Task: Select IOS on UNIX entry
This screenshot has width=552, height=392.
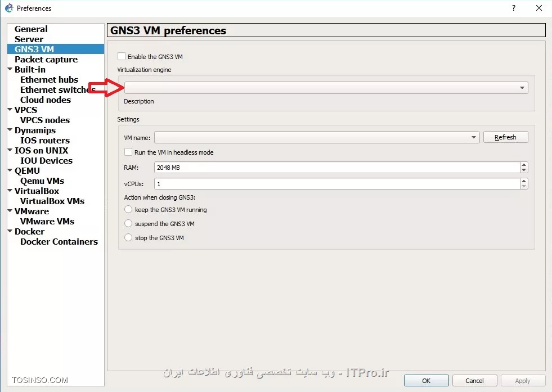Action: pyautogui.click(x=41, y=150)
